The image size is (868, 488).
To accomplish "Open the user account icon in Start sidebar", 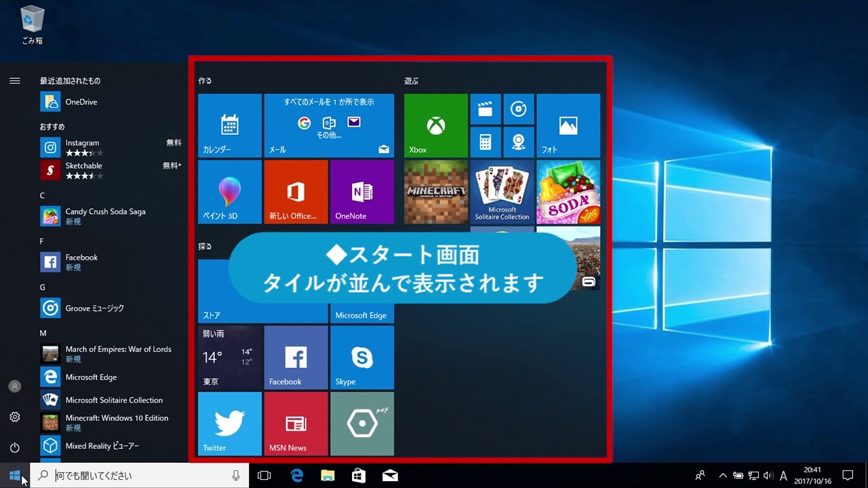I will pos(14,386).
